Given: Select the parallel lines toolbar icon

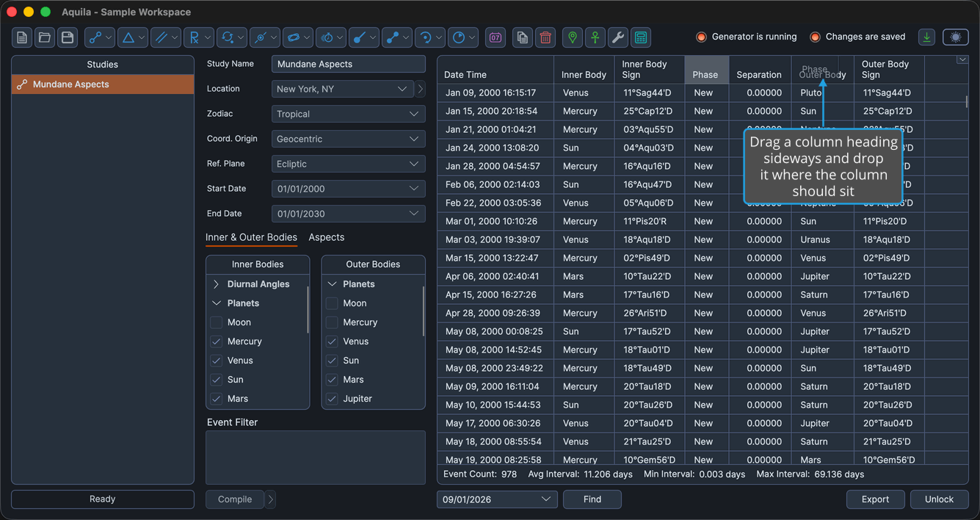Looking at the screenshot, I should click(166, 37).
